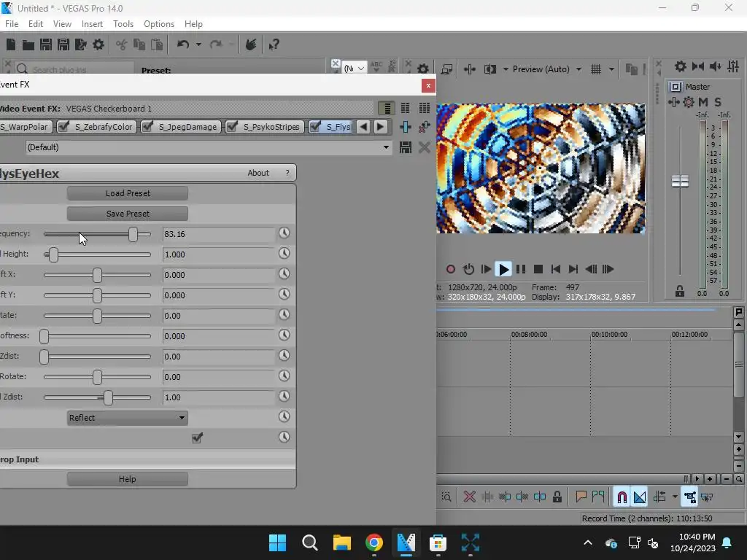Expand the undo history dropdown arrow

(198, 44)
